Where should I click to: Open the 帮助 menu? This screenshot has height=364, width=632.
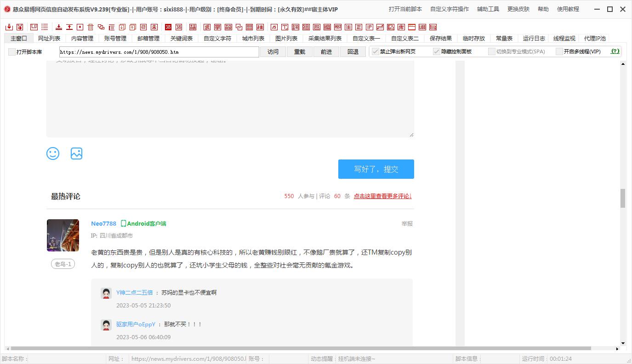pyautogui.click(x=543, y=9)
